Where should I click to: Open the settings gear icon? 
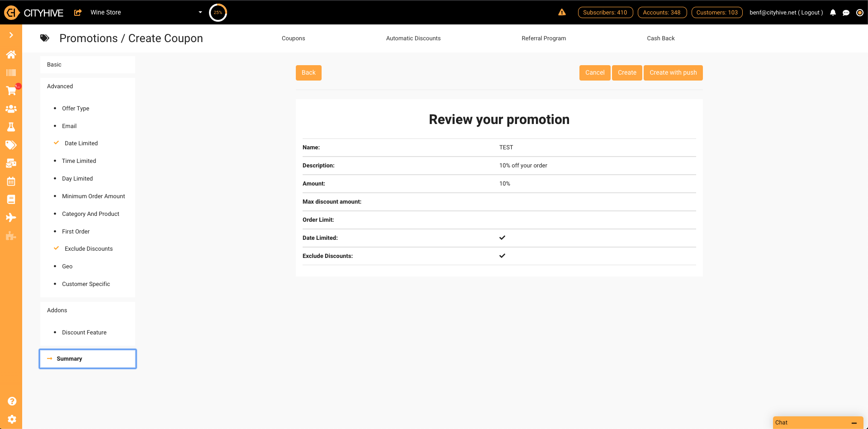[12, 419]
